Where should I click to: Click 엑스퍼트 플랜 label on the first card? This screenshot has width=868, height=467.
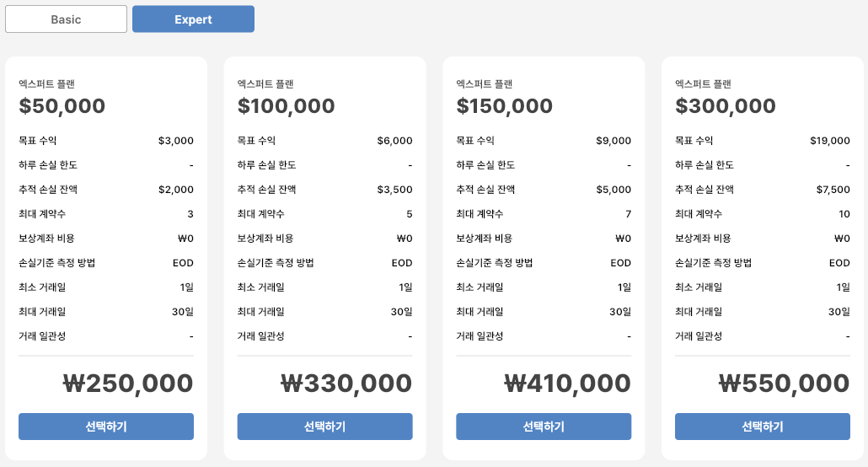click(x=46, y=84)
